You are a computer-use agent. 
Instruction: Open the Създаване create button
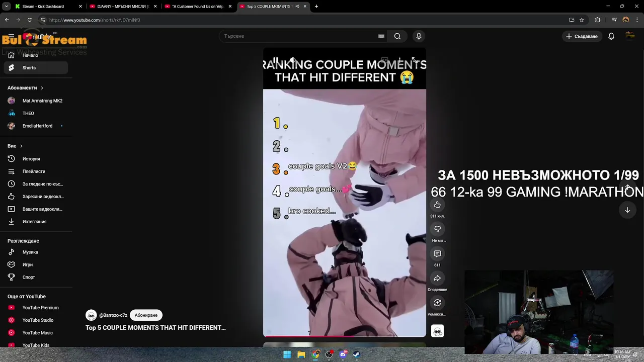[582, 36]
